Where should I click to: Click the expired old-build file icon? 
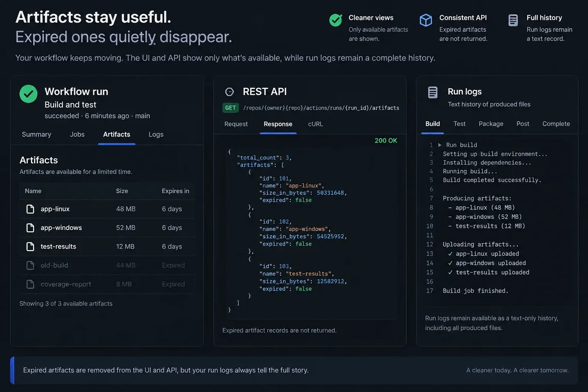pos(31,265)
